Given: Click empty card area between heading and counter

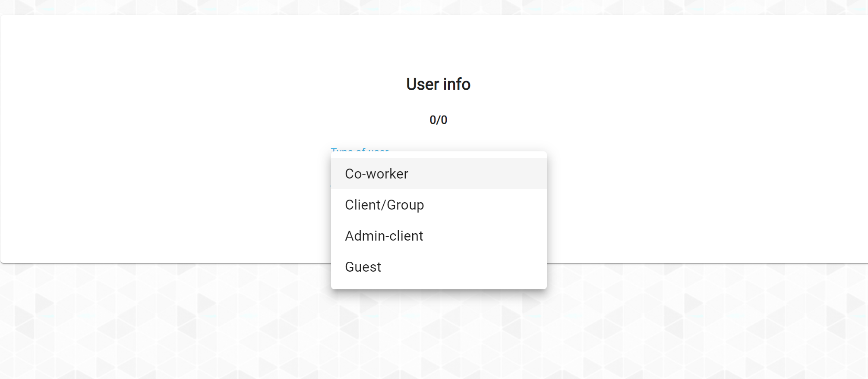Looking at the screenshot, I should (438, 103).
